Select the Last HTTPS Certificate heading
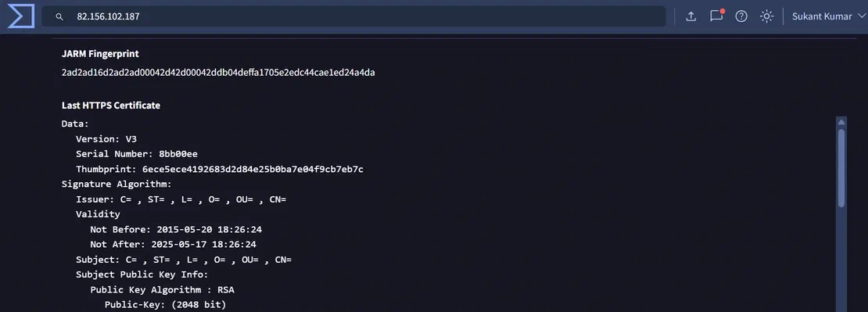This screenshot has width=868, height=312. pos(111,105)
